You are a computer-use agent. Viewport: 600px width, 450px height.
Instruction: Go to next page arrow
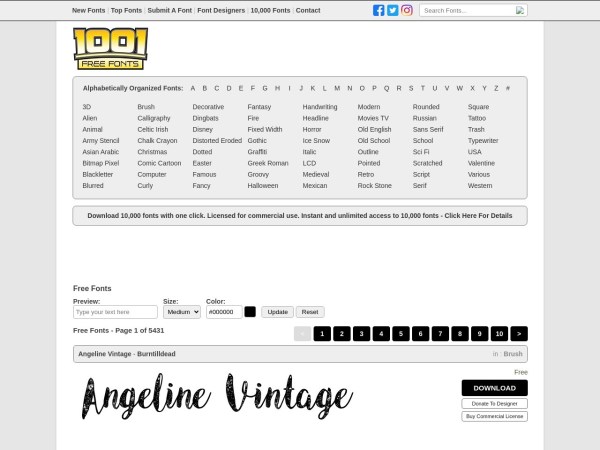[519, 334]
